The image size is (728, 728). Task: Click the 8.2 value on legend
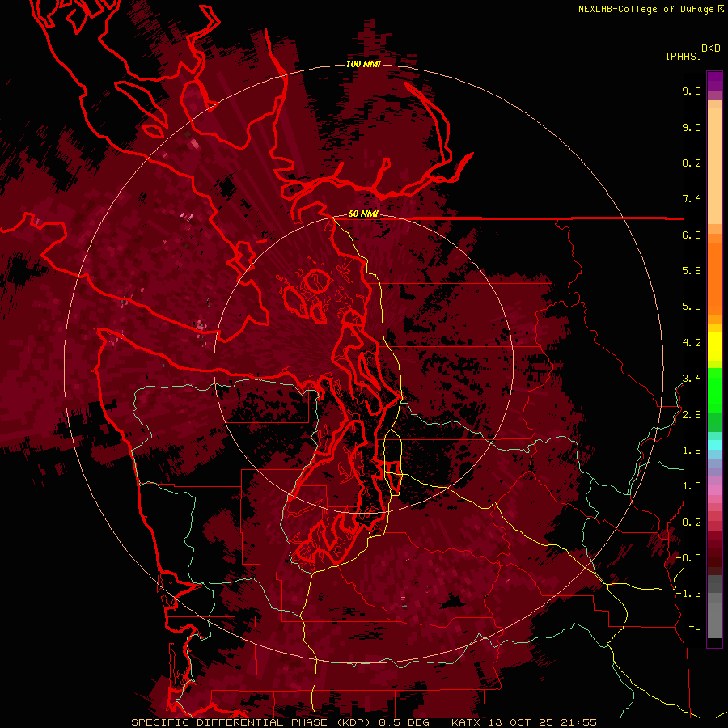click(692, 163)
